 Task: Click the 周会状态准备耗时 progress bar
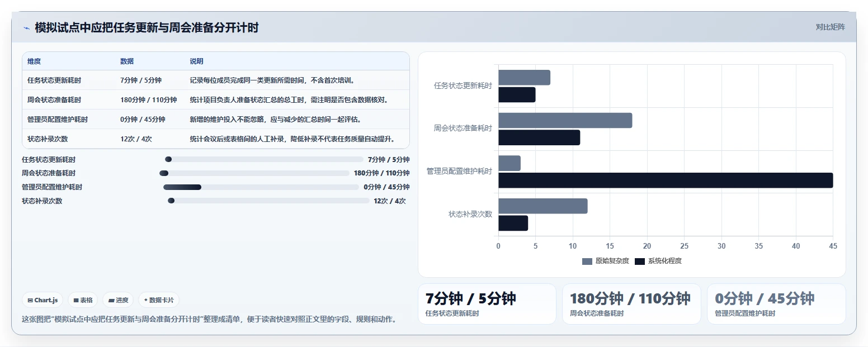[254, 173]
